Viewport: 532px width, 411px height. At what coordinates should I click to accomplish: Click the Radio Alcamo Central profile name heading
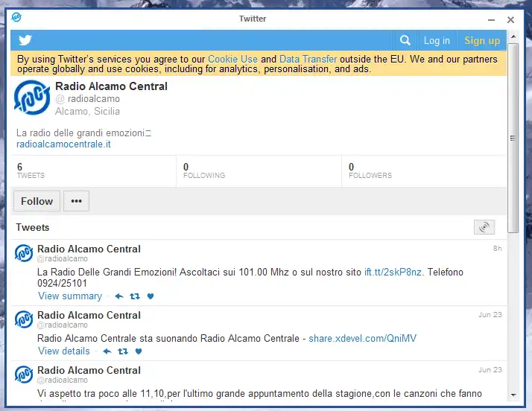pos(111,86)
